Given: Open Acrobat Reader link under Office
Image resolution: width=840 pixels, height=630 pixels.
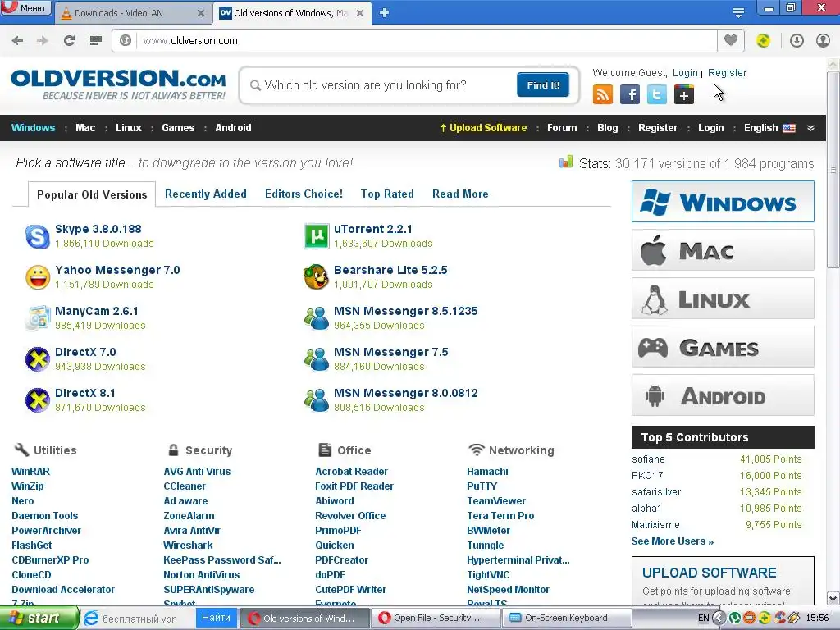Looking at the screenshot, I should [x=351, y=472].
